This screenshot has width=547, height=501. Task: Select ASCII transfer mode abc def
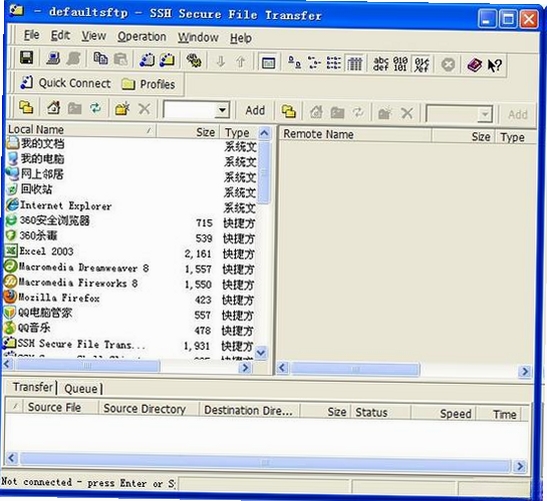point(381,64)
